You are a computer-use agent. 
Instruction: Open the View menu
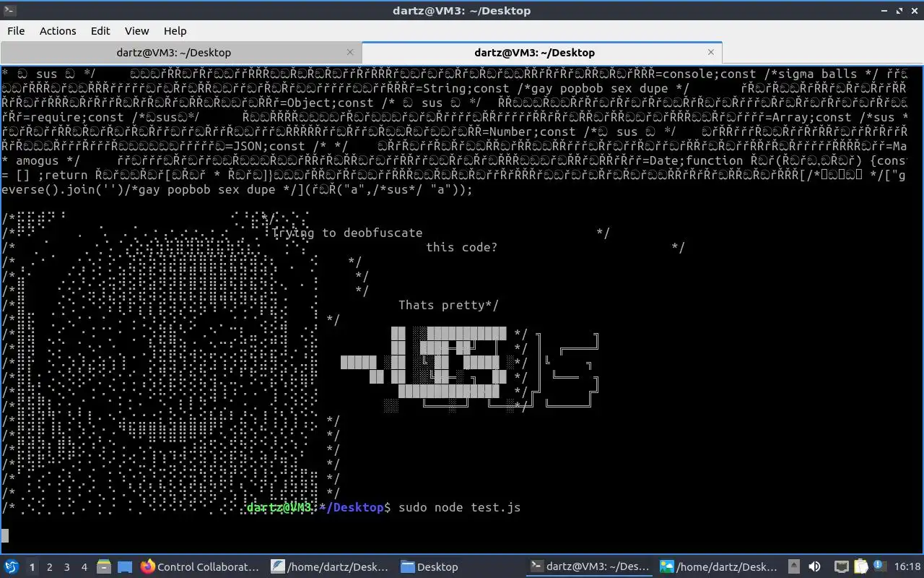136,31
